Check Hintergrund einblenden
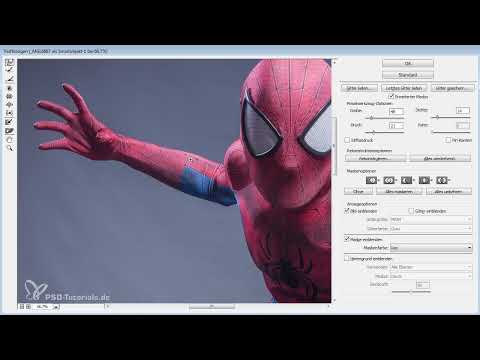 pos(347,258)
